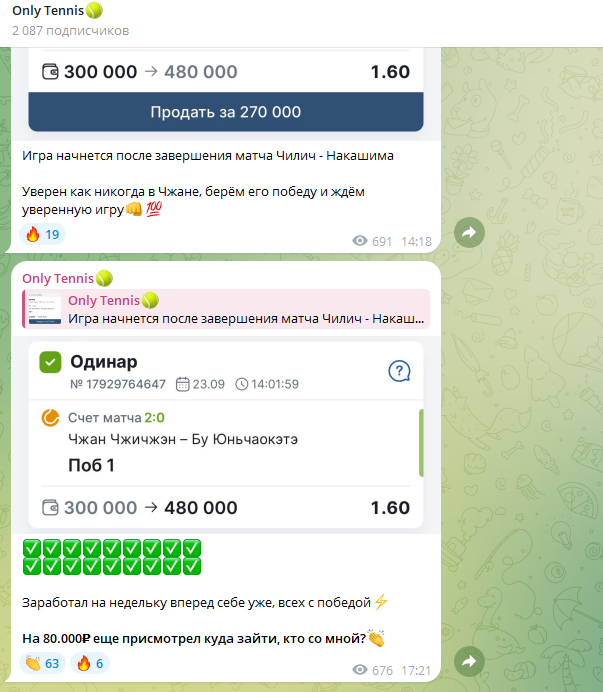Viewport: 603px width, 692px height.
Task: Click the wallet icon in the lower bet slip
Action: [50, 508]
